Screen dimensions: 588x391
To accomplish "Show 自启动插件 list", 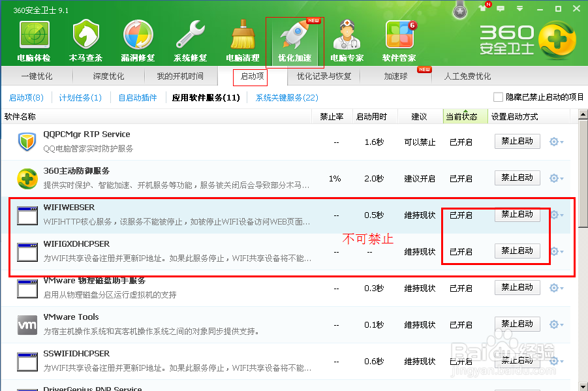I will pyautogui.click(x=138, y=97).
